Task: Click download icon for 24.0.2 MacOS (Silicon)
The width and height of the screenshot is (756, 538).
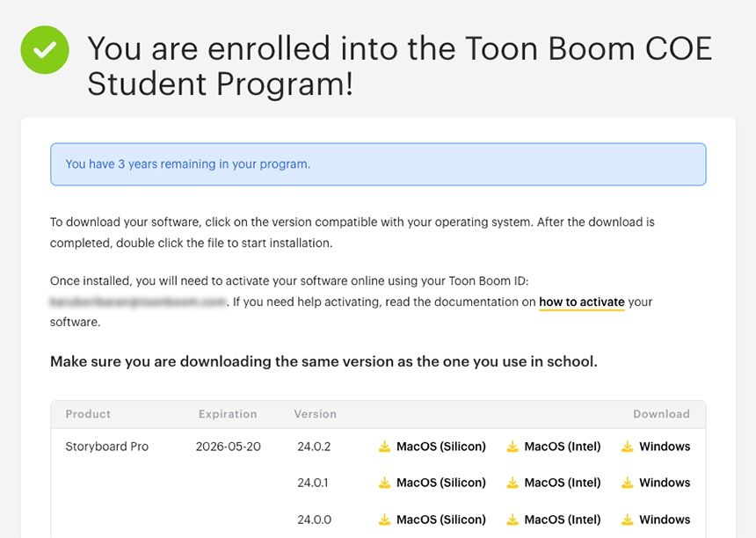Action: click(384, 447)
